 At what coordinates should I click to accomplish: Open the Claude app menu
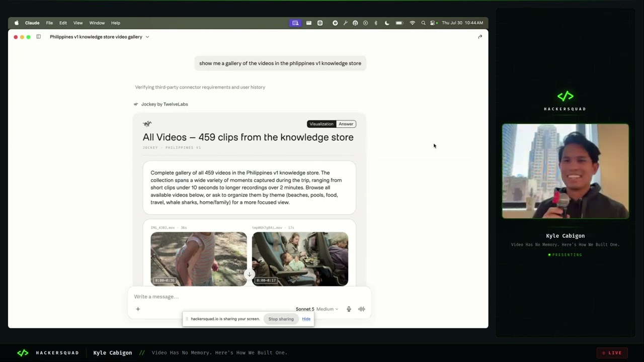32,23
